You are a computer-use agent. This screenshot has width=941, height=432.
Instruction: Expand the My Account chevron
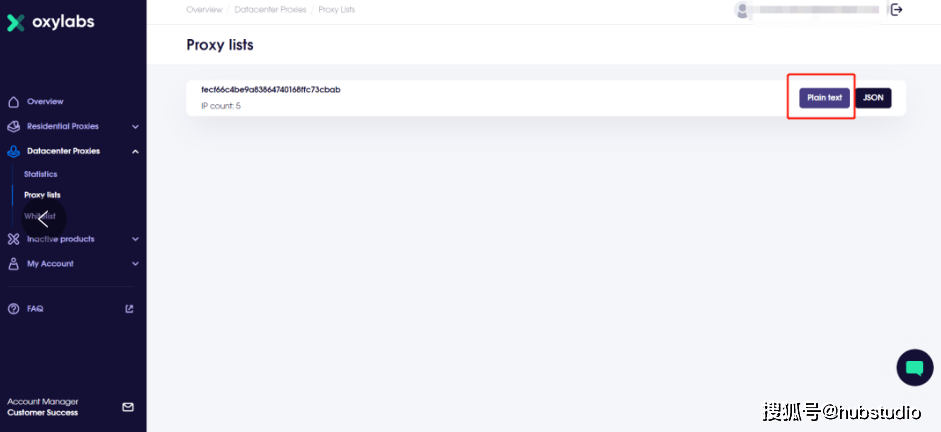(135, 264)
